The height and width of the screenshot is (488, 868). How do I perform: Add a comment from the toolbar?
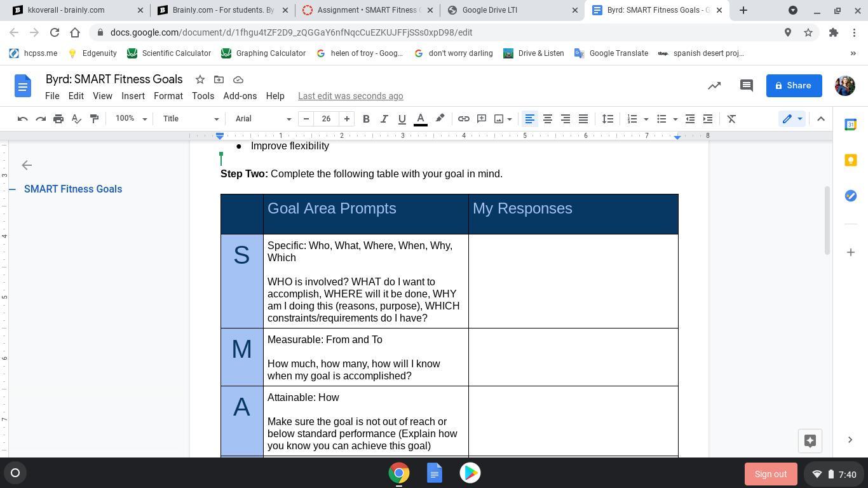pos(482,119)
